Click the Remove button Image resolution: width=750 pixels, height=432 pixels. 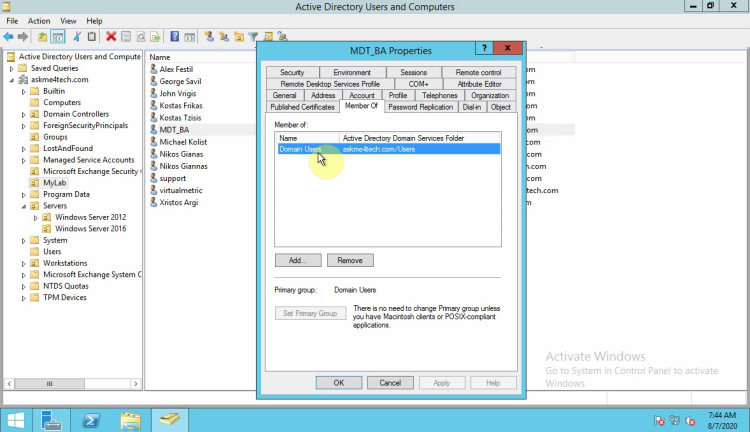pyautogui.click(x=350, y=260)
